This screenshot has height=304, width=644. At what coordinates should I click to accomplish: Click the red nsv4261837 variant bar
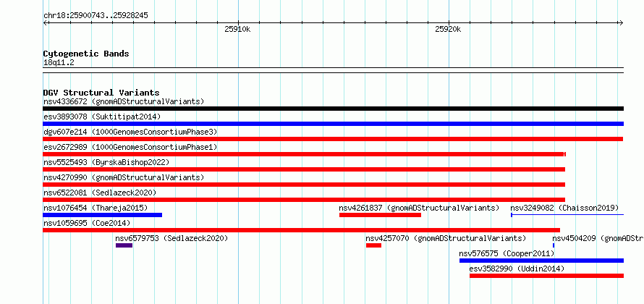381,215
